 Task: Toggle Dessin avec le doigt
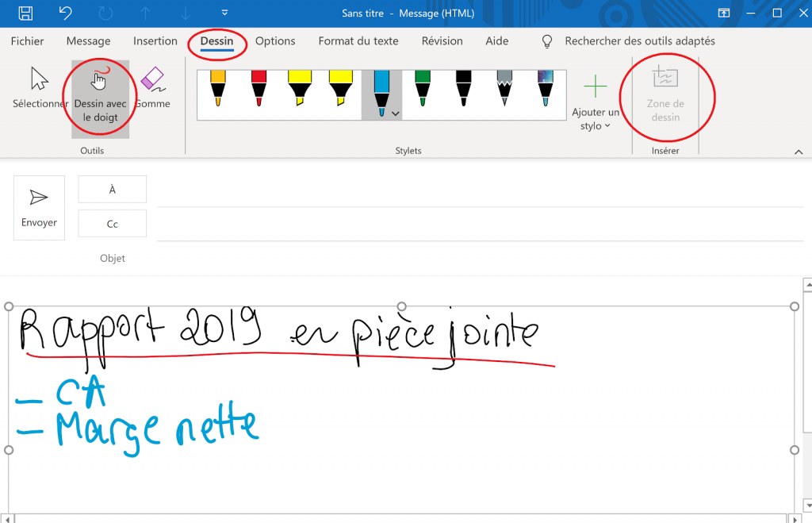tap(101, 99)
